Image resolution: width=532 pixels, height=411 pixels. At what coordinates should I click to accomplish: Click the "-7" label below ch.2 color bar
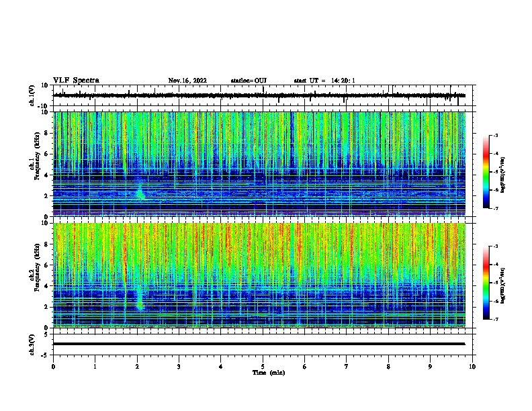pyautogui.click(x=495, y=319)
